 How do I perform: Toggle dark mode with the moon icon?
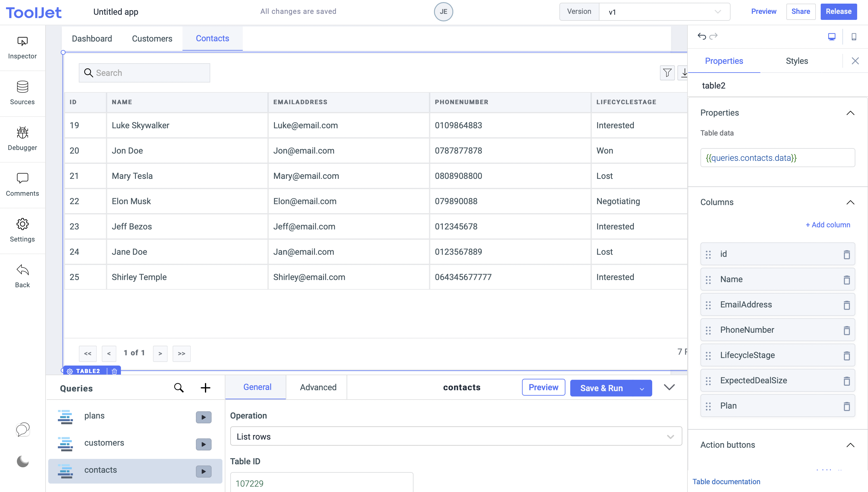pos(22,461)
